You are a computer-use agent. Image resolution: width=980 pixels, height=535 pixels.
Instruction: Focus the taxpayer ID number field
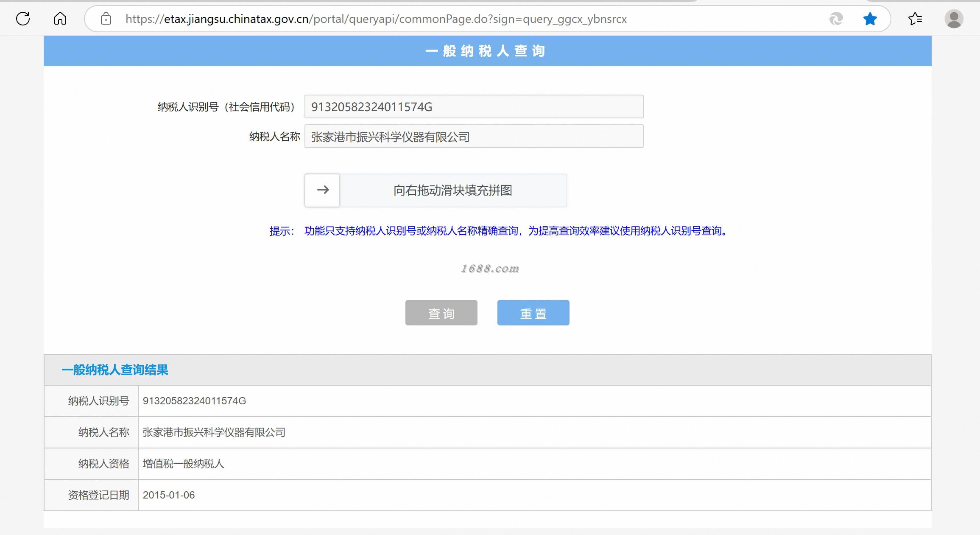[x=474, y=106]
